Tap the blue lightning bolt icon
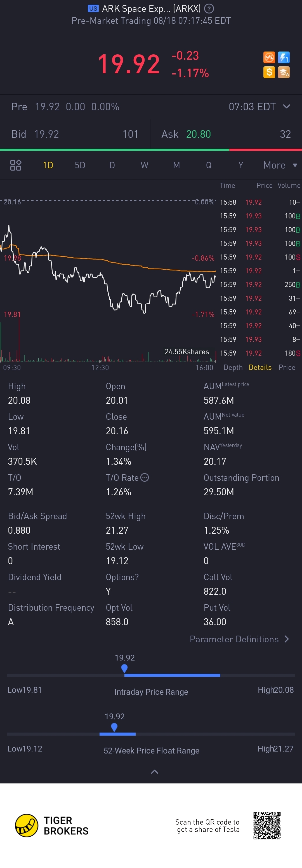 click(x=284, y=57)
